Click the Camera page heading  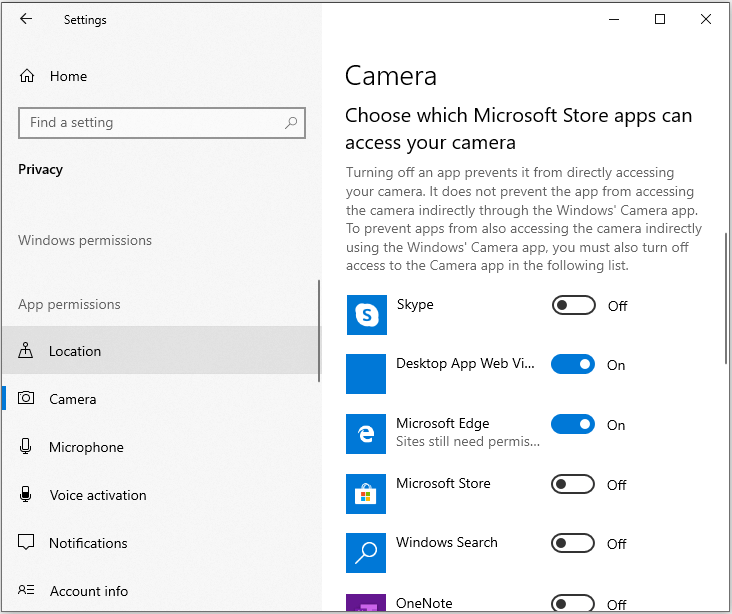point(391,76)
